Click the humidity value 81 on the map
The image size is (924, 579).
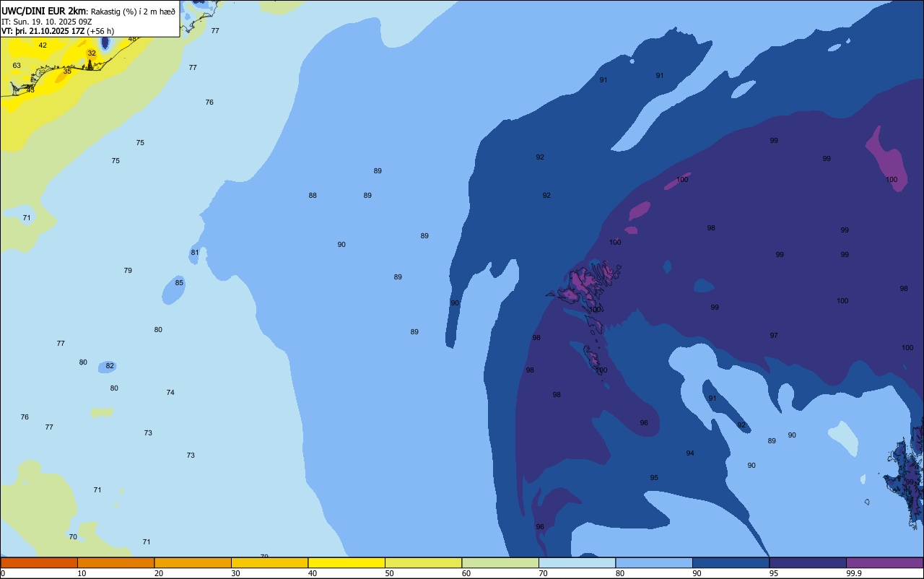pyautogui.click(x=195, y=253)
